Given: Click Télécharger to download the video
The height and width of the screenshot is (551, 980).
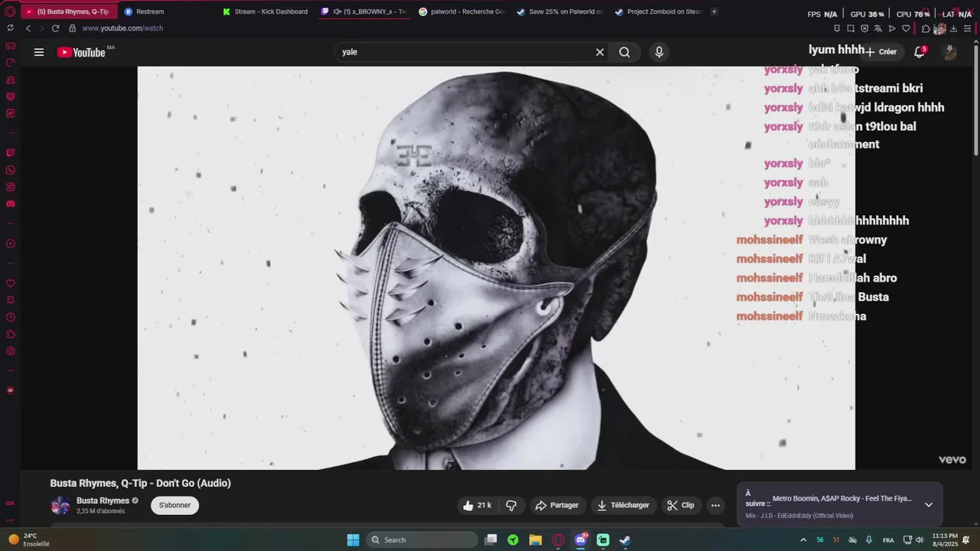Looking at the screenshot, I should [x=623, y=505].
